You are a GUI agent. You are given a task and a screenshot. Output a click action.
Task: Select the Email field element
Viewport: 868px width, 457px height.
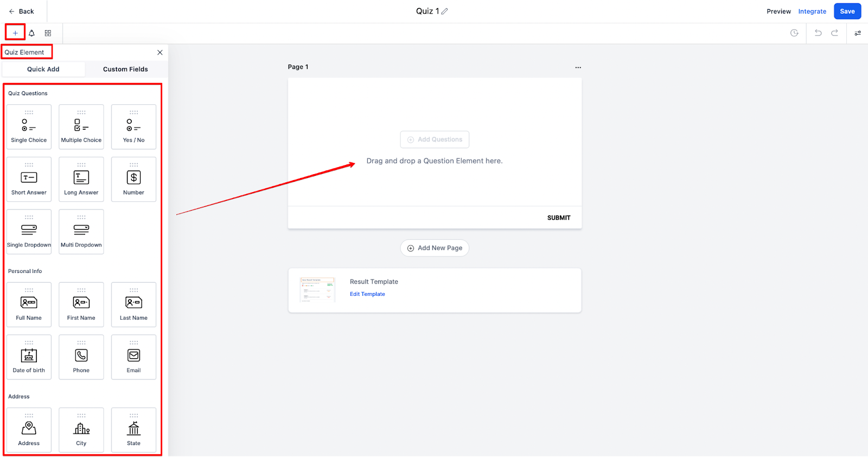[x=133, y=357]
